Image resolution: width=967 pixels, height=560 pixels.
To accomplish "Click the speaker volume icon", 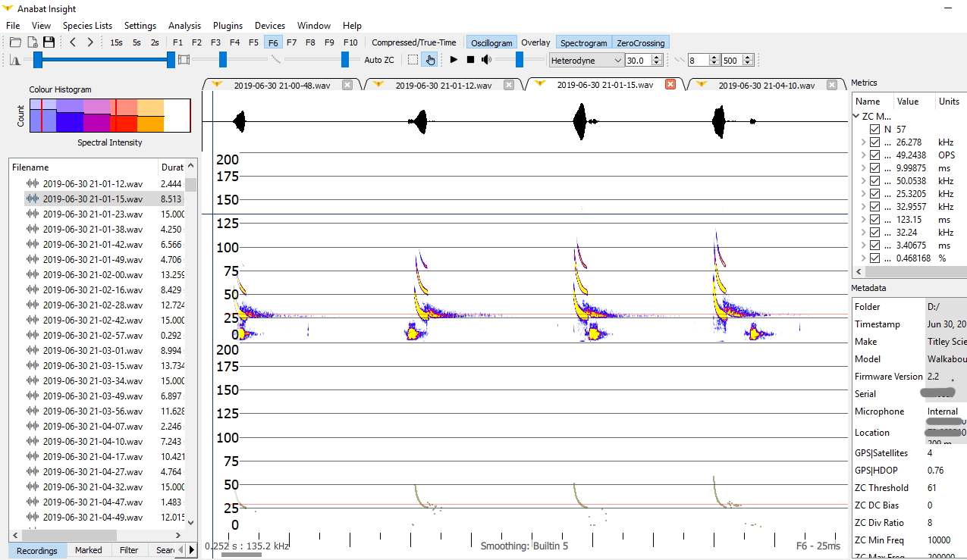I will click(485, 60).
